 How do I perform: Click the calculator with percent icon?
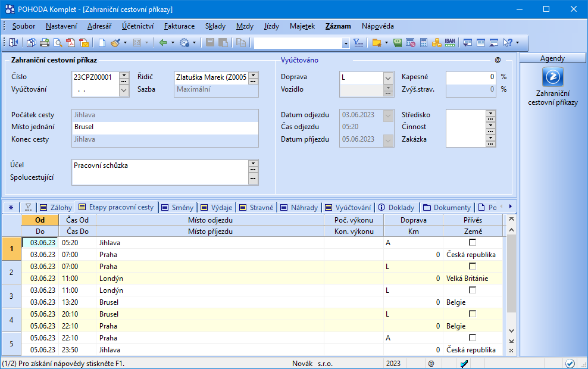click(x=411, y=42)
